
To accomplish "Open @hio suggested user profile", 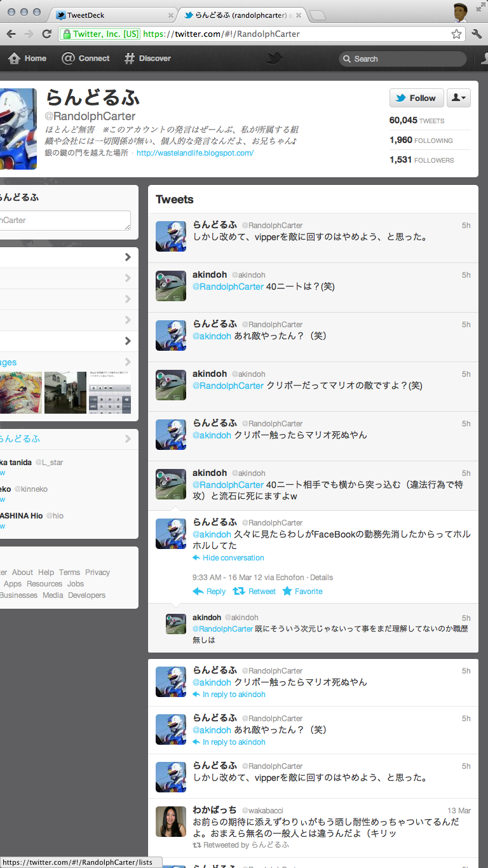I will [55, 516].
